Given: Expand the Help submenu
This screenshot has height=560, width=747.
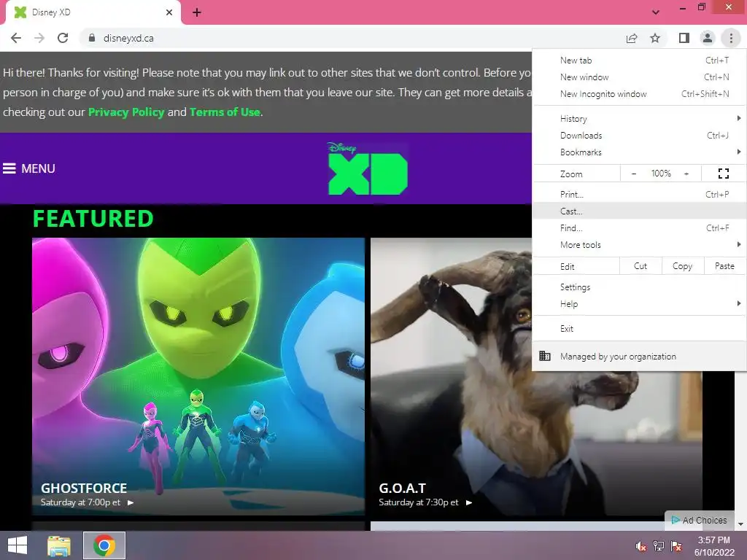Looking at the screenshot, I should point(639,304).
